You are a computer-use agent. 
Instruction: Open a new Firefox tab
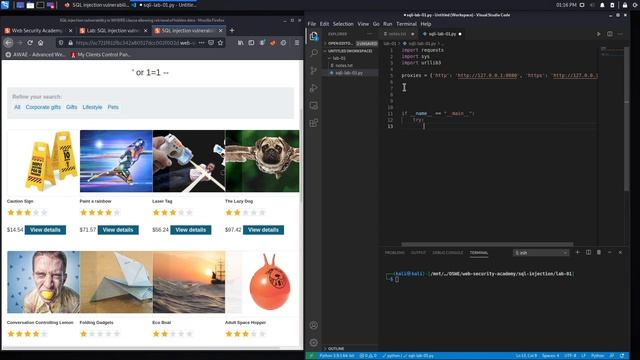232,30
